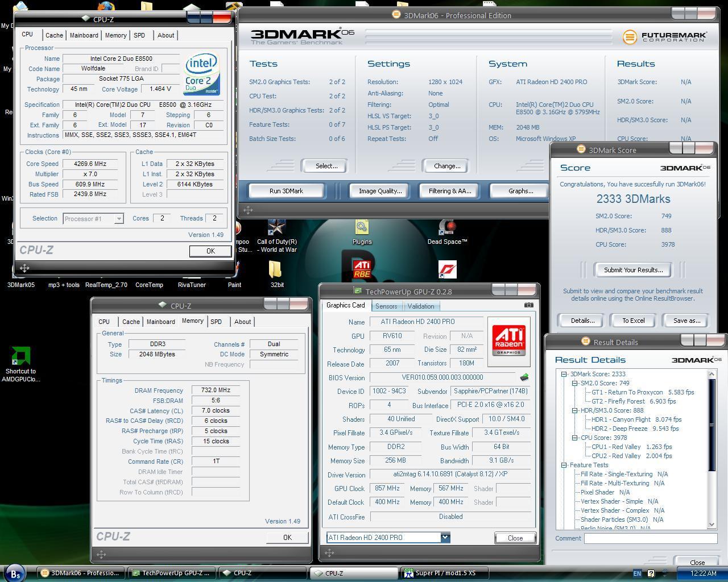Click the Comment field in Result Details
Image resolution: width=728 pixels, height=582 pixels.
click(650, 538)
